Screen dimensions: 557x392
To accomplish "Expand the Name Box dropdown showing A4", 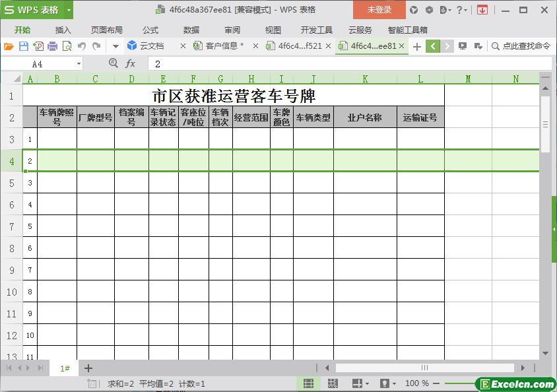I will click(x=79, y=64).
